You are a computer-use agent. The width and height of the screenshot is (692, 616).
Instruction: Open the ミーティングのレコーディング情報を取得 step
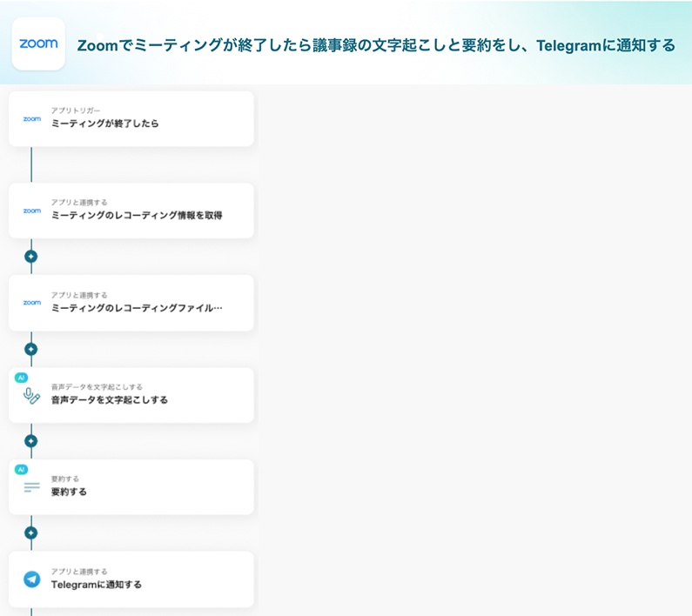pyautogui.click(x=131, y=211)
